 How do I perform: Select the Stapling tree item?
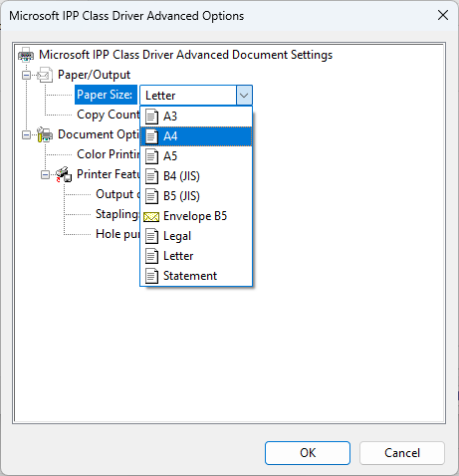tap(117, 214)
